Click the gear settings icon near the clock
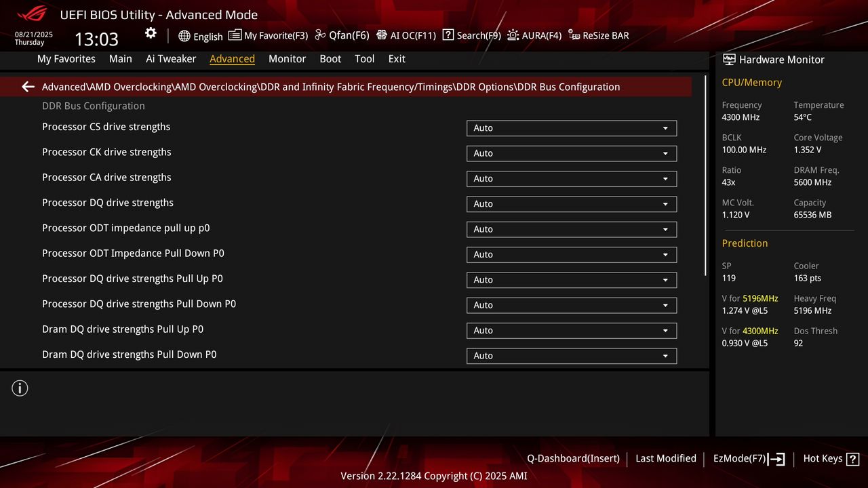This screenshot has width=868, height=488. click(150, 33)
